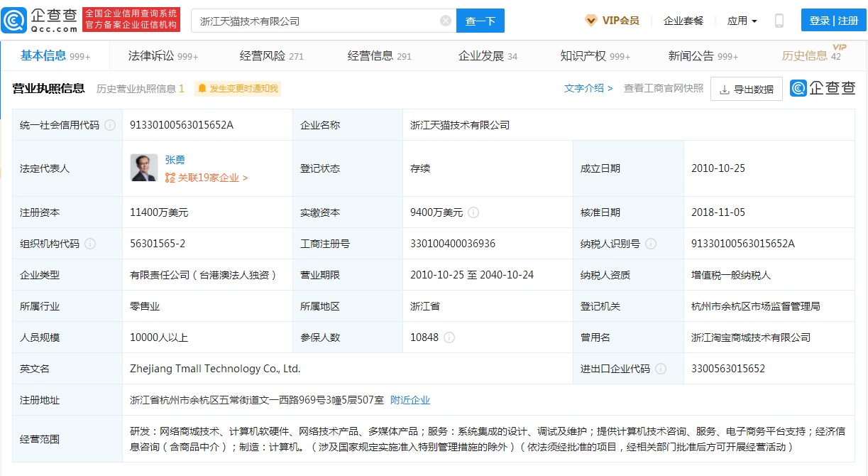Click the 登录 | 注册 button

(834, 21)
